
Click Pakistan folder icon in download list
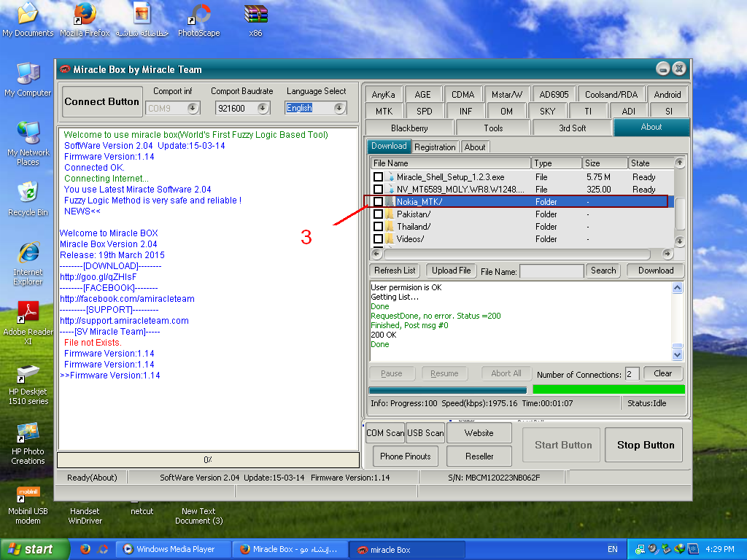[x=390, y=214]
